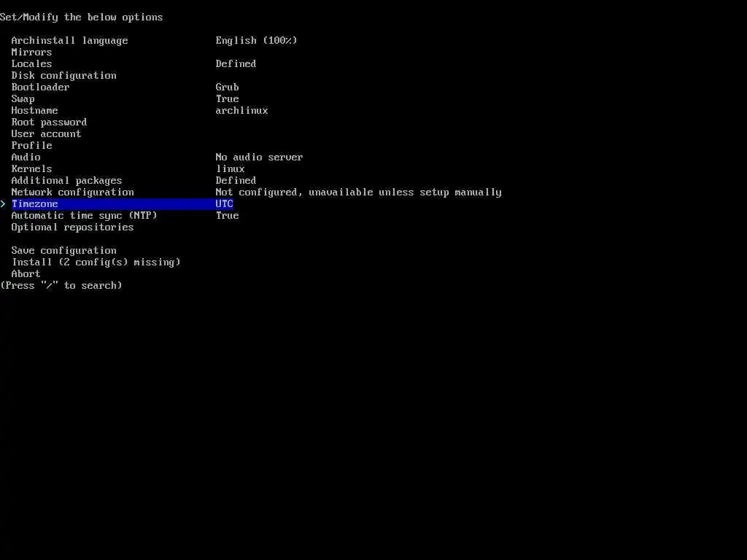The width and height of the screenshot is (747, 560).
Task: Select the Kernels entry
Action: click(31, 168)
